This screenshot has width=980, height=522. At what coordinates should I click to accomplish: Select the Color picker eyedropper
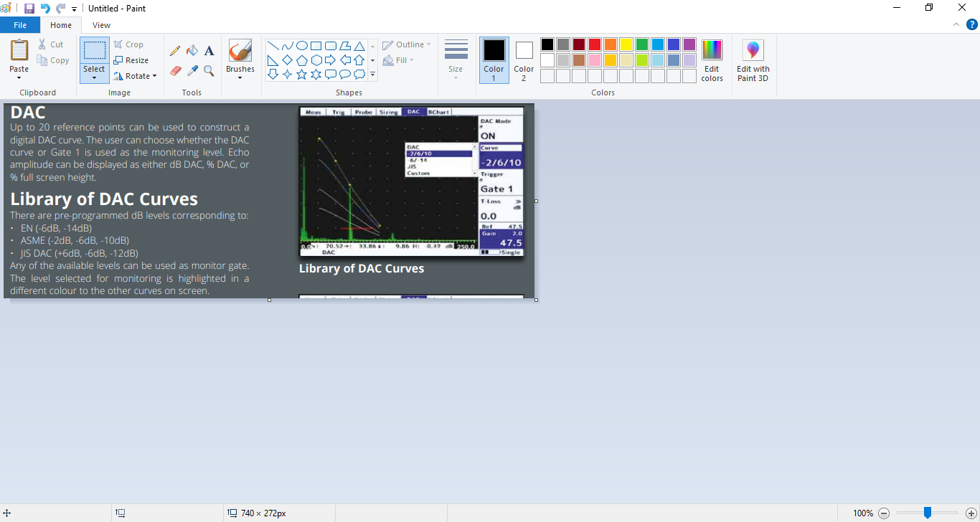(x=192, y=70)
